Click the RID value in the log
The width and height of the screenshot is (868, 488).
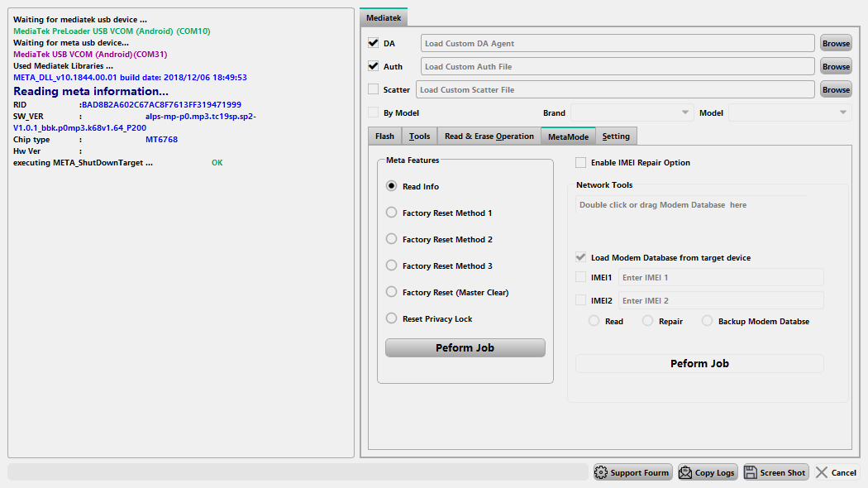(x=160, y=105)
